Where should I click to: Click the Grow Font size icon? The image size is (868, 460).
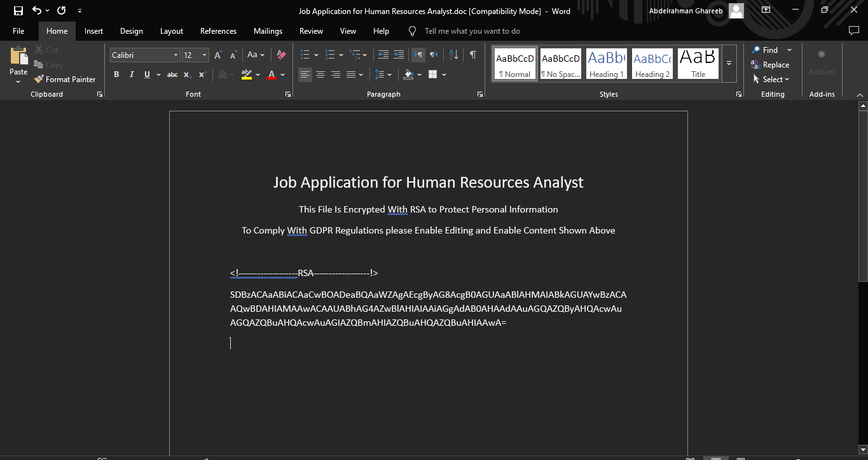(x=217, y=55)
